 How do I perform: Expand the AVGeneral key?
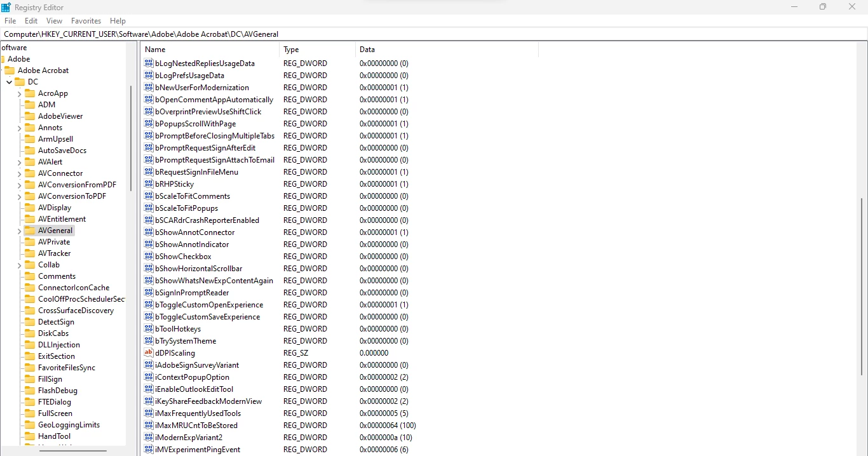coord(19,231)
